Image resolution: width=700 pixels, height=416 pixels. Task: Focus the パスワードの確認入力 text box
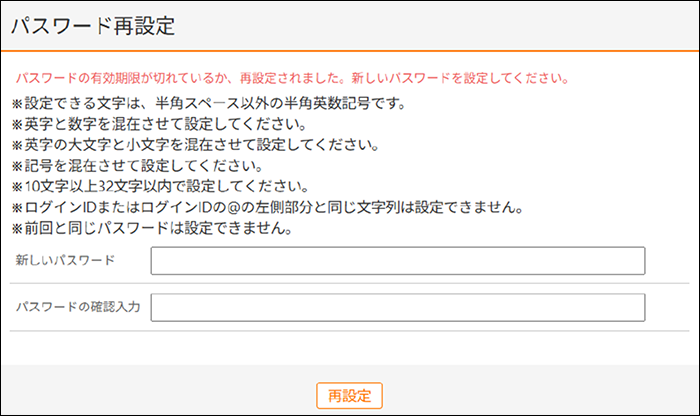[x=398, y=308]
